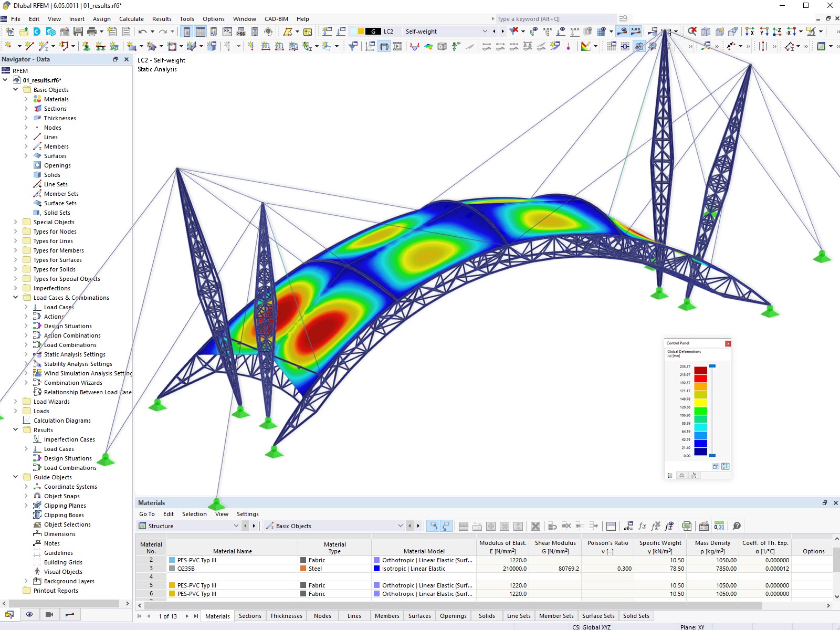Click the Undo arrow icon
The width and height of the screenshot is (840, 630).
[142, 31]
